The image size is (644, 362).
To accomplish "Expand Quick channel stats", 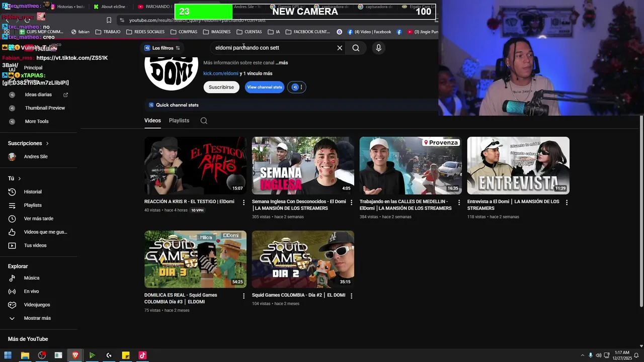I will [x=174, y=105].
